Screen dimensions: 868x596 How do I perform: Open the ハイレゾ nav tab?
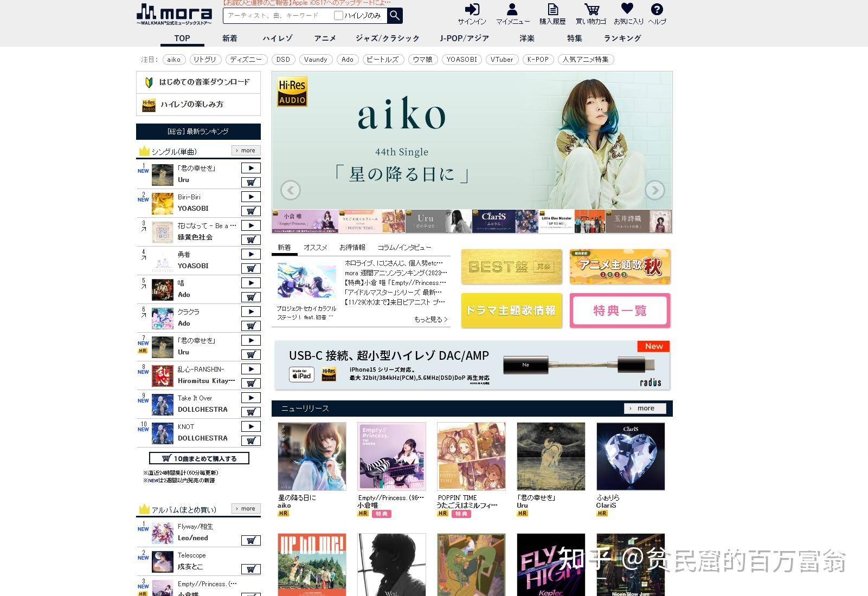click(x=278, y=38)
